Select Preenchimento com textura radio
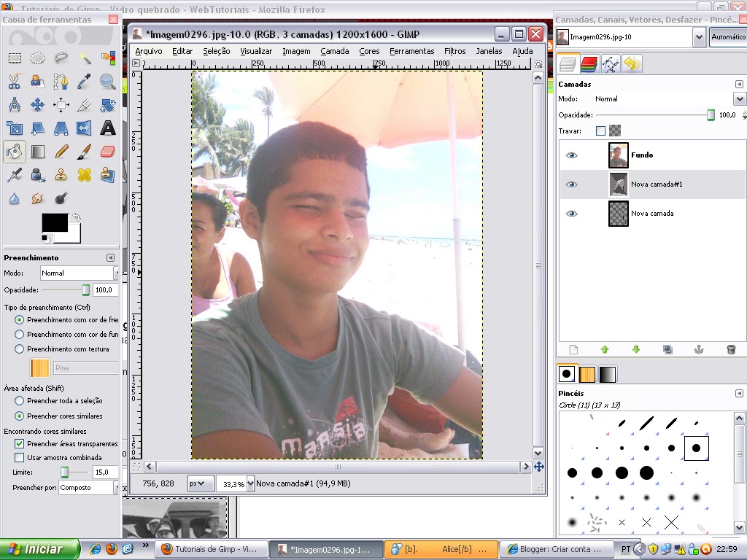Viewport: 747px width, 560px height. coord(19,349)
